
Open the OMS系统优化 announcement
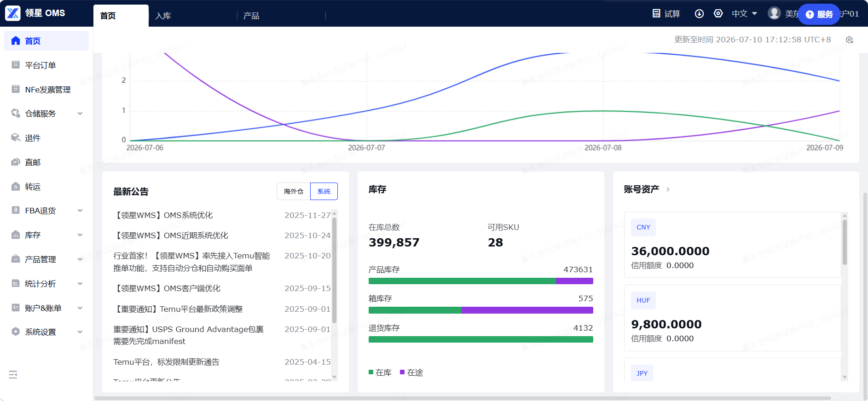(163, 215)
